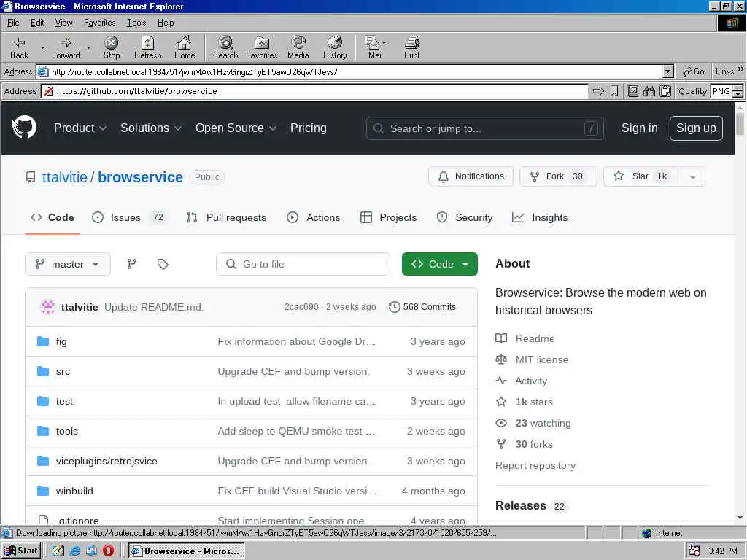Click the Go button by address bar
Viewport: 747px width, 560px height.
(x=694, y=71)
